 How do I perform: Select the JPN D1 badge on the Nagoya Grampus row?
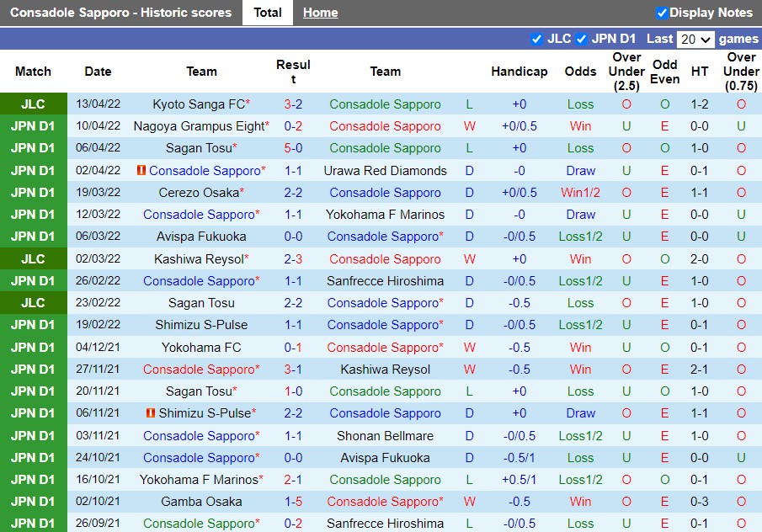coord(34,126)
